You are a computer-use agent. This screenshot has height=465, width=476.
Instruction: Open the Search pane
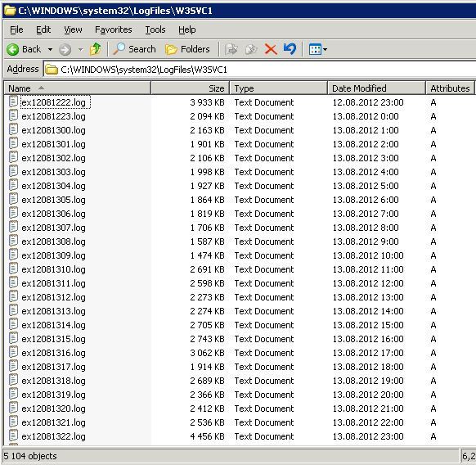click(x=134, y=49)
